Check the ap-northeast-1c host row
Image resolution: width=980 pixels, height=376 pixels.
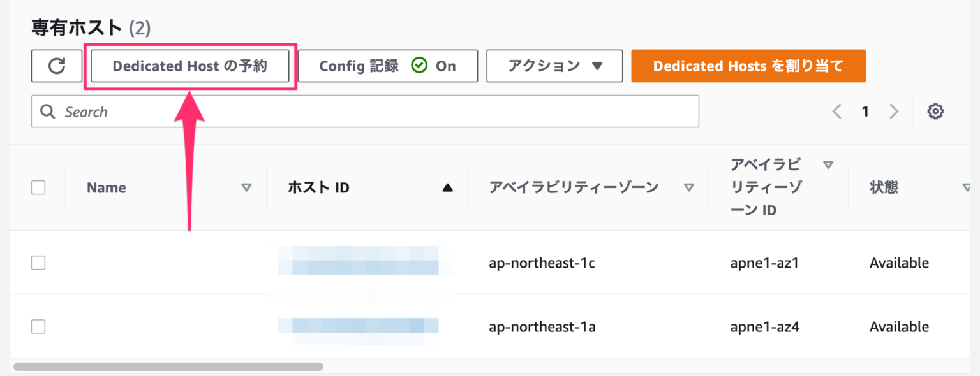[38, 262]
